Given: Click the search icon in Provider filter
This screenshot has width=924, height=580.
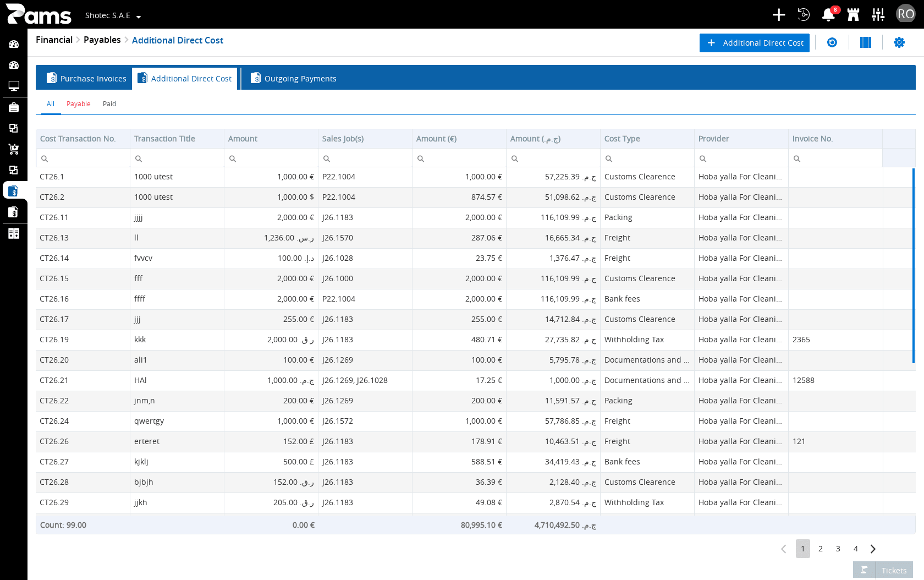Looking at the screenshot, I should 703,158.
